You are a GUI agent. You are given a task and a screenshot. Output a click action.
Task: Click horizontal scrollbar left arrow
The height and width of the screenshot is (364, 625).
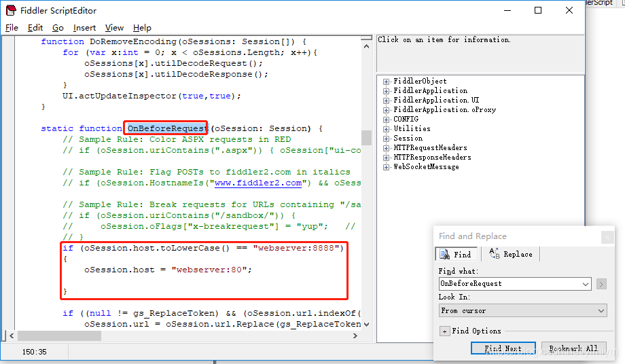tap(12, 336)
